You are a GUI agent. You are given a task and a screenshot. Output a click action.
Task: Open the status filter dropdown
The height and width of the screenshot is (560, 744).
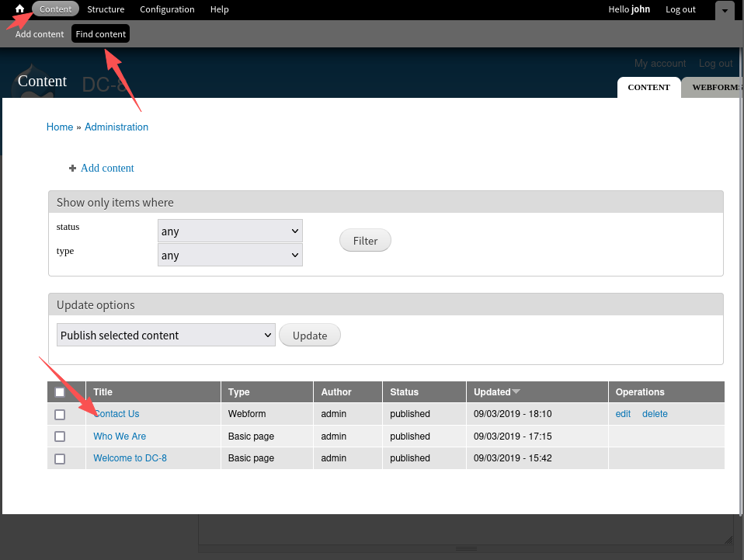pyautogui.click(x=230, y=231)
